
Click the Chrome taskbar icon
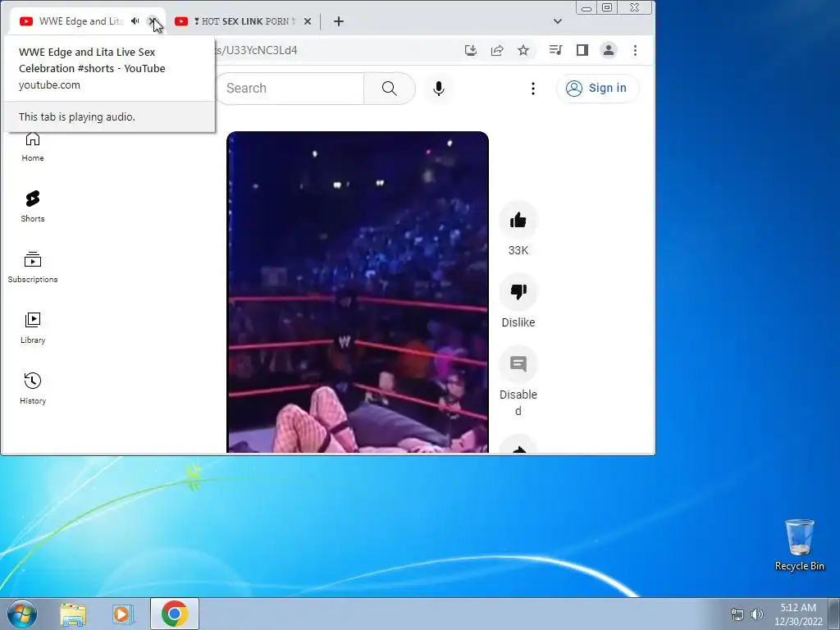point(175,614)
